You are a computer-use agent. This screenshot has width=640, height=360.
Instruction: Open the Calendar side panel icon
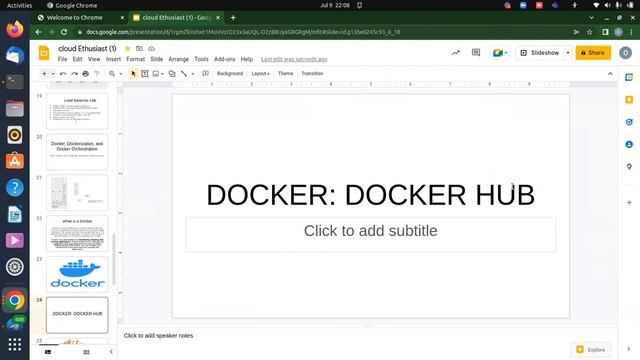(x=629, y=77)
